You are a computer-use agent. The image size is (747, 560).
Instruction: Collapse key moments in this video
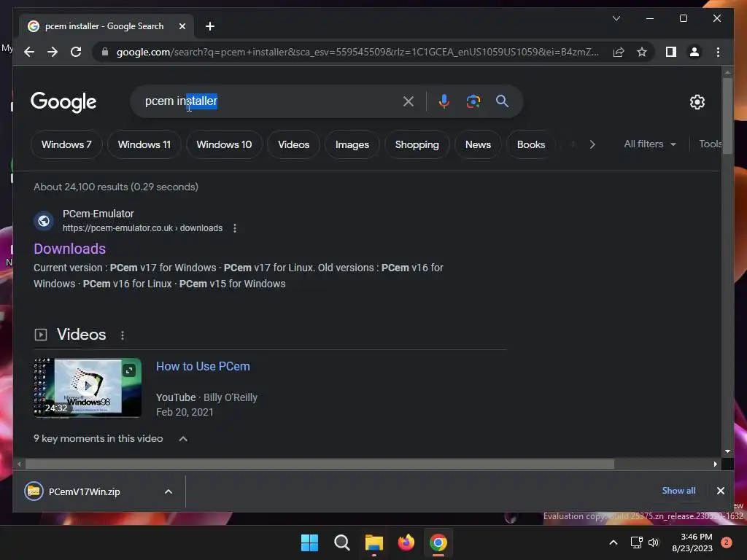183,438
